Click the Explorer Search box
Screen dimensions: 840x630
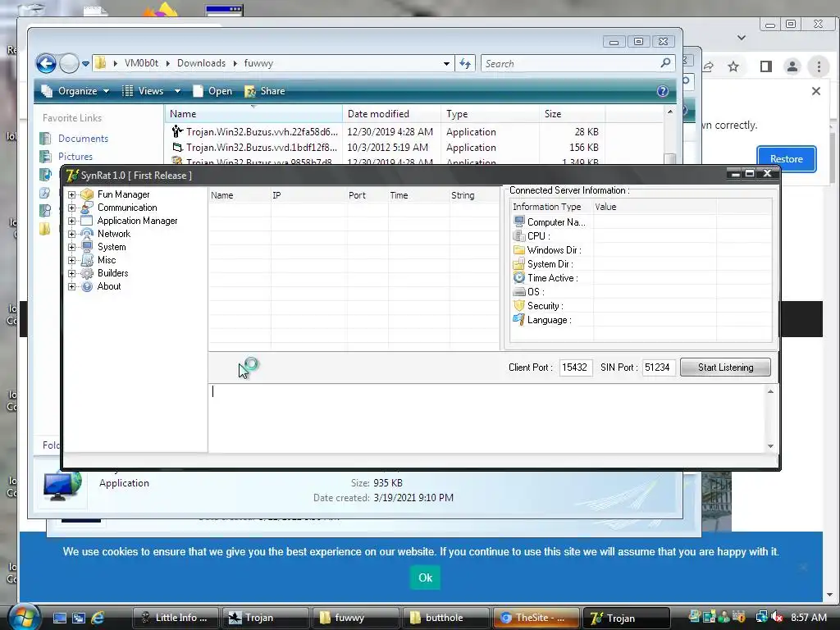point(577,64)
